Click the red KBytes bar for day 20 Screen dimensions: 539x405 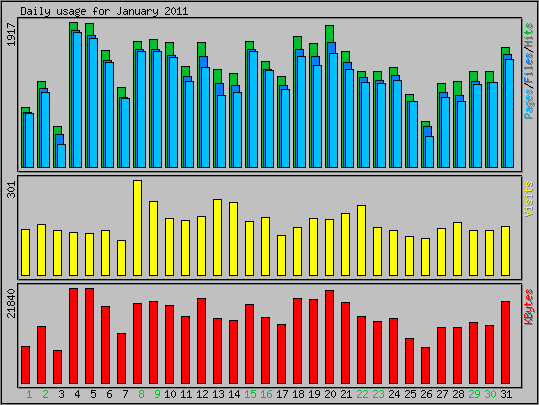[330, 337]
